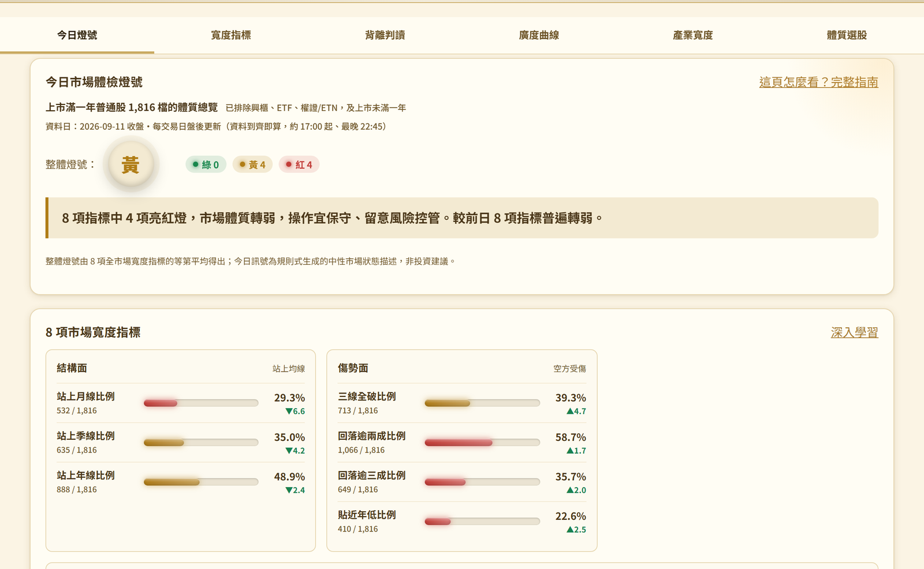
Task: Click the 回落逾三成比例 label
Action: pyautogui.click(x=372, y=476)
